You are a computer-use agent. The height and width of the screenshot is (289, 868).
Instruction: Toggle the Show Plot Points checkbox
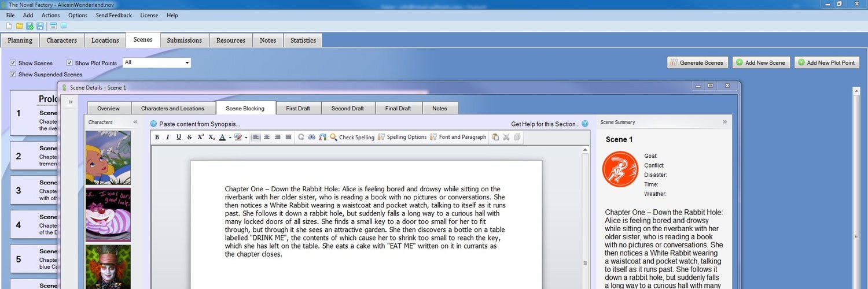(69, 63)
